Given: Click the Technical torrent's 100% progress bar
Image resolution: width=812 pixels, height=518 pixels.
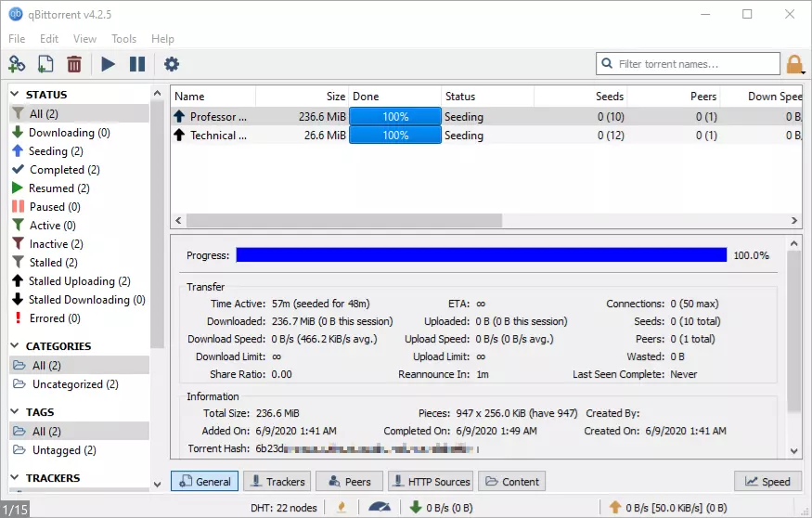Looking at the screenshot, I should coord(395,136).
